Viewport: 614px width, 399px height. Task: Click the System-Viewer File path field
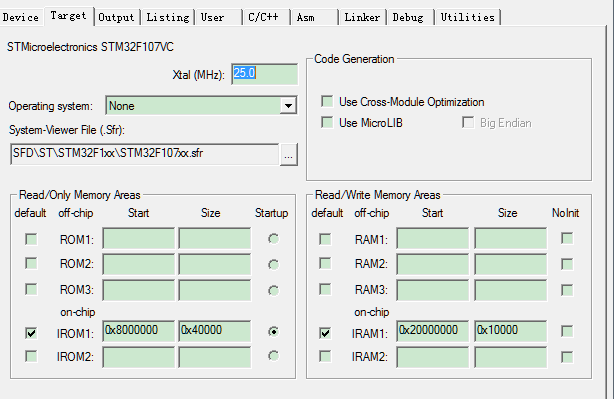point(144,154)
